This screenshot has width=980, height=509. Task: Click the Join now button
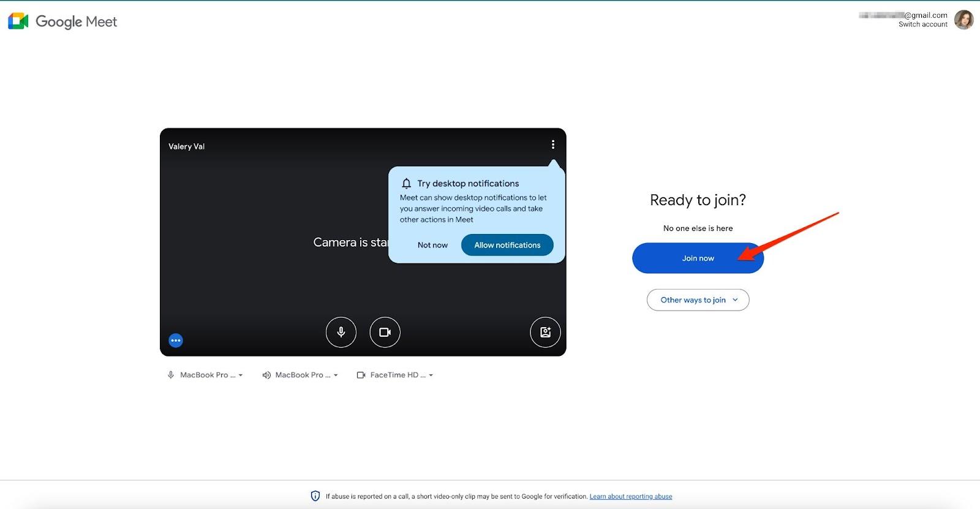point(698,258)
